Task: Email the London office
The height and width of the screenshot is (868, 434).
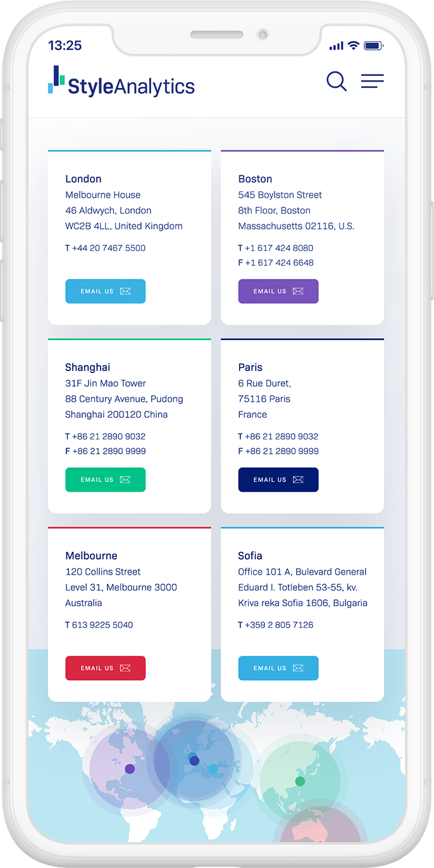Action: pos(105,291)
